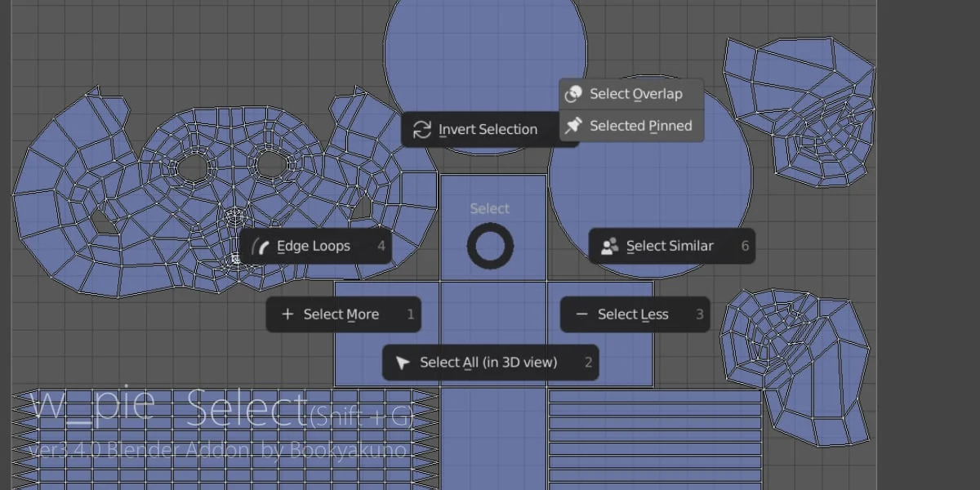Screen dimensions: 980x490
Task: Click the curved loop icon beside Edge Loops
Action: pyautogui.click(x=261, y=245)
